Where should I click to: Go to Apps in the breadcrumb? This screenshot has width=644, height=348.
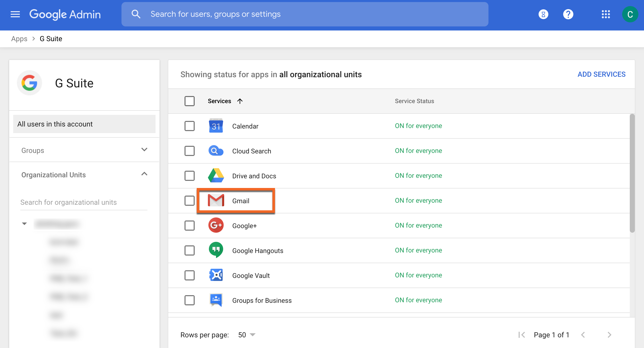point(19,39)
